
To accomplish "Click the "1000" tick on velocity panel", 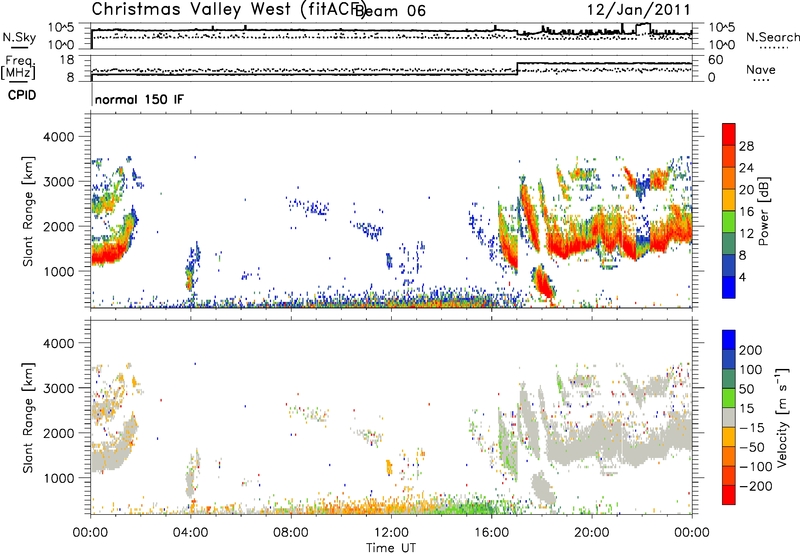I will click(58, 478).
